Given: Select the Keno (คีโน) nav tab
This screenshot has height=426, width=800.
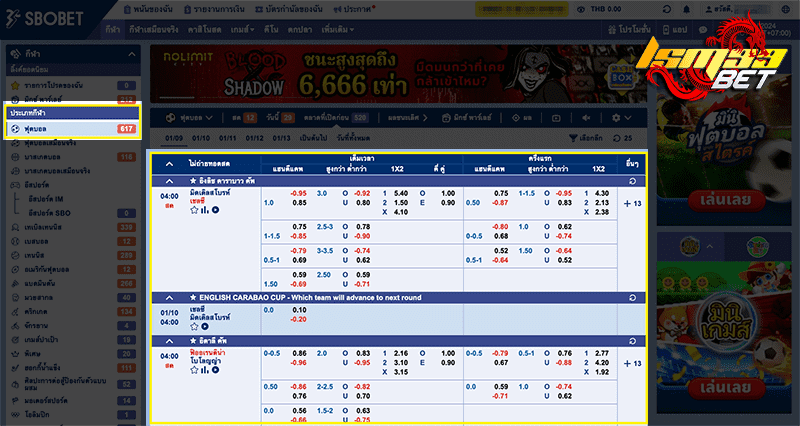Looking at the screenshot, I should pos(271,30).
